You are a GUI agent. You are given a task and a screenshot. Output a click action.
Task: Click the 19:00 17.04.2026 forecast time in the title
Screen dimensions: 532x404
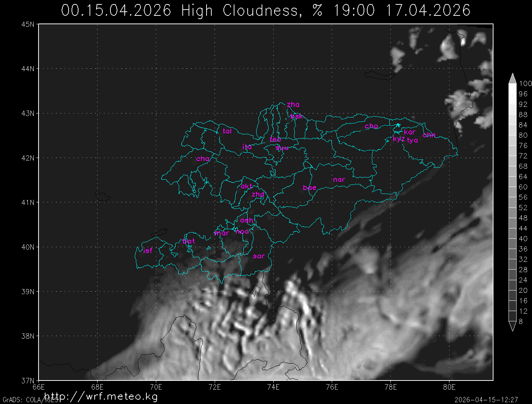[402, 10]
